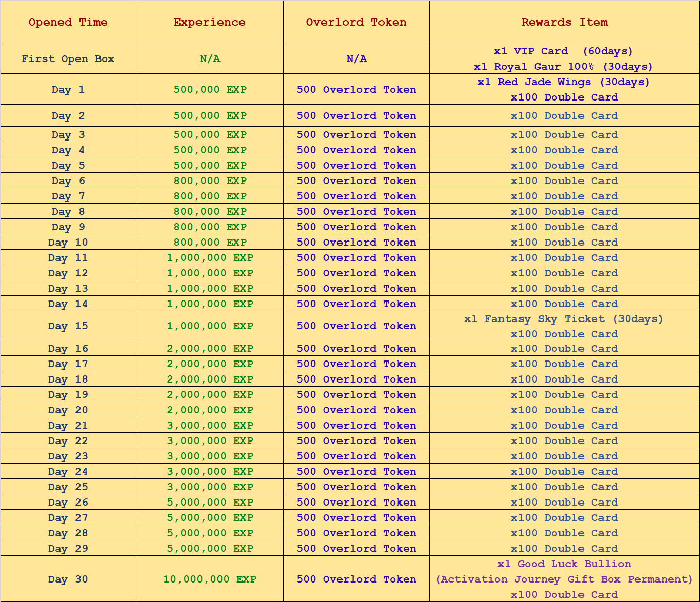
Task: Click the N/A cell under Experience
Action: click(210, 59)
